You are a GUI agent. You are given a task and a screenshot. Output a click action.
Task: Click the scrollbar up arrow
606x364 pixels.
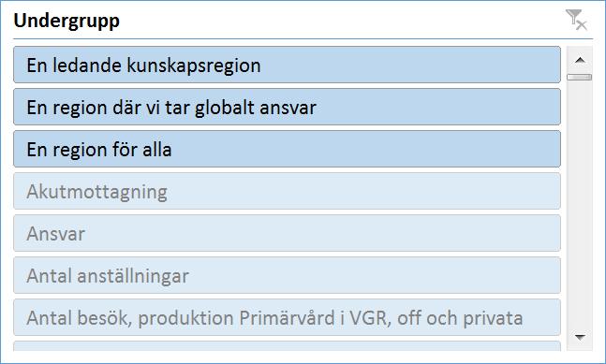click(580, 60)
